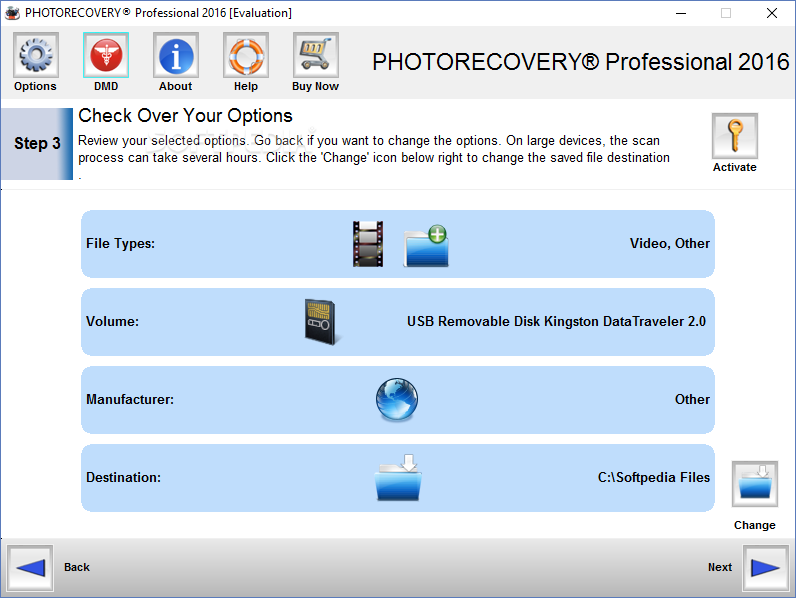Click the folder-plus Other file types icon
796x598 pixels.
pyautogui.click(x=426, y=246)
